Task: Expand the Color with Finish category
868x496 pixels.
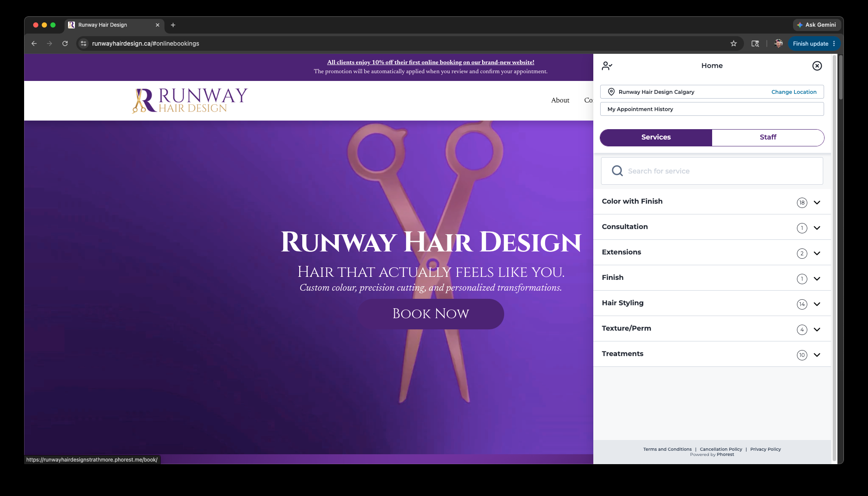Action: point(712,201)
